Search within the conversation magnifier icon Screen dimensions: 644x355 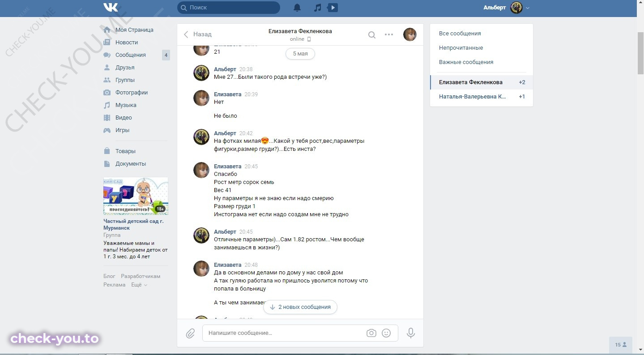pyautogui.click(x=372, y=35)
